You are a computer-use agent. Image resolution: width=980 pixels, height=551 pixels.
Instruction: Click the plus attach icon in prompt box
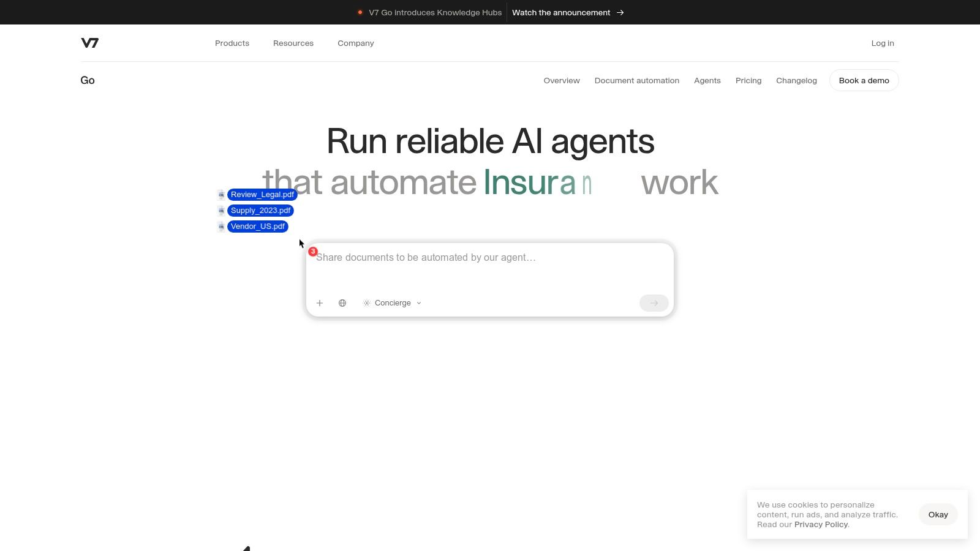point(320,303)
